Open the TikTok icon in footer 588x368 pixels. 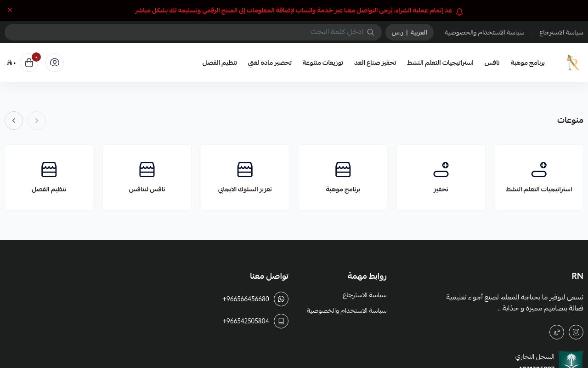pos(557,332)
